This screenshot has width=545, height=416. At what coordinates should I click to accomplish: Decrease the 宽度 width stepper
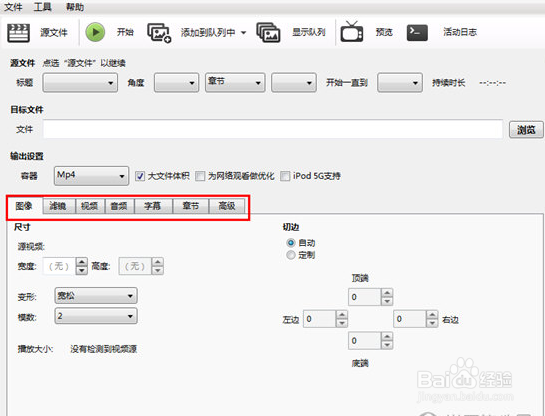point(82,270)
